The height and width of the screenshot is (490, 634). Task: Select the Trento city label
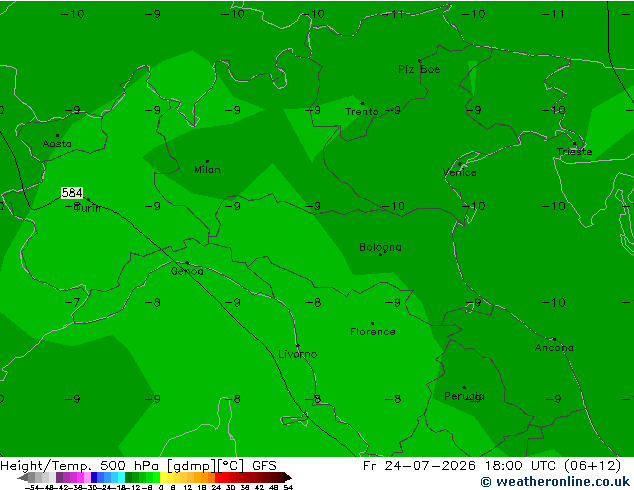click(362, 112)
